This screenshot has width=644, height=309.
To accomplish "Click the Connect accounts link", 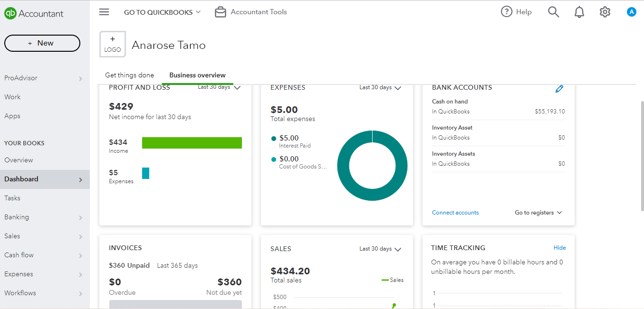I will click(455, 213).
